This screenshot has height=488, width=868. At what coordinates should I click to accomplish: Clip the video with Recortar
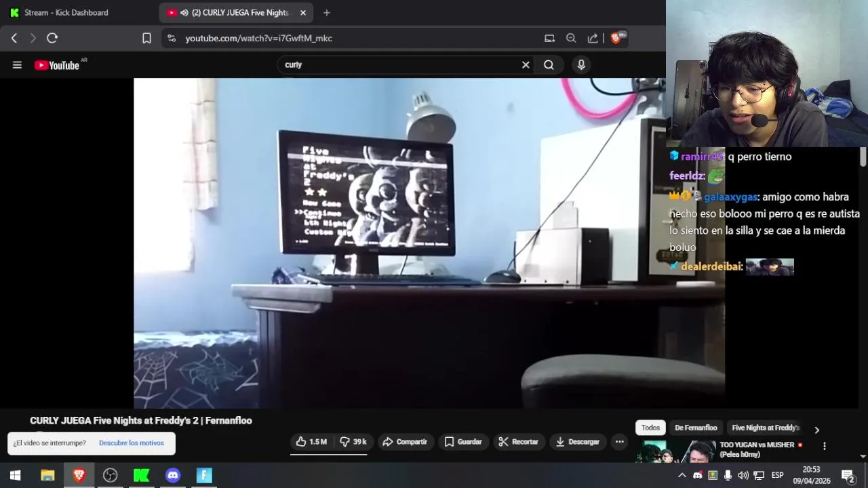click(518, 442)
